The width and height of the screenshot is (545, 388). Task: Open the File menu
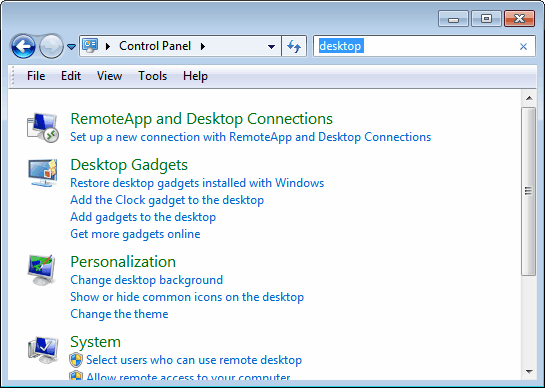[36, 76]
